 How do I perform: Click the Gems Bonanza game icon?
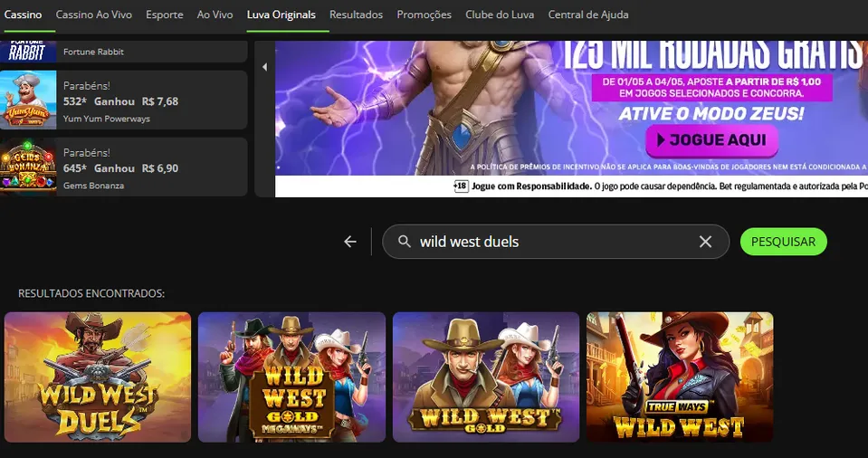[x=28, y=167]
